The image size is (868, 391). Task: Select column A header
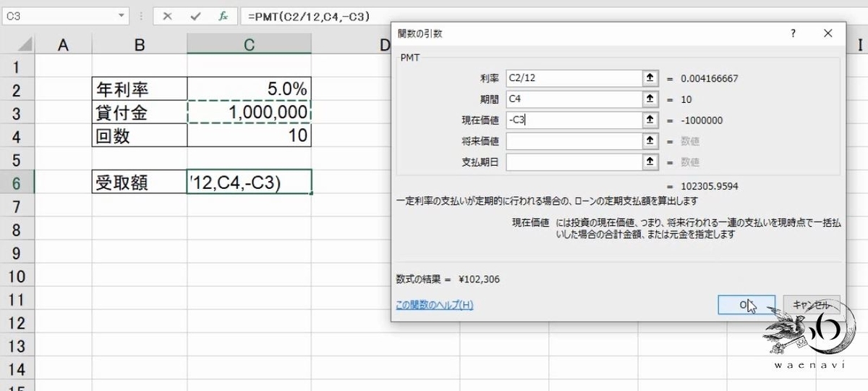pos(64,45)
